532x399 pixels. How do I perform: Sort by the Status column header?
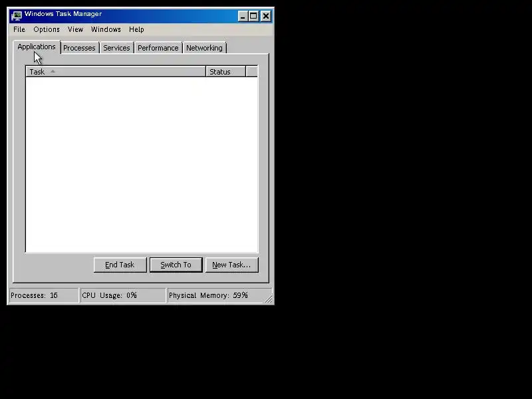225,72
